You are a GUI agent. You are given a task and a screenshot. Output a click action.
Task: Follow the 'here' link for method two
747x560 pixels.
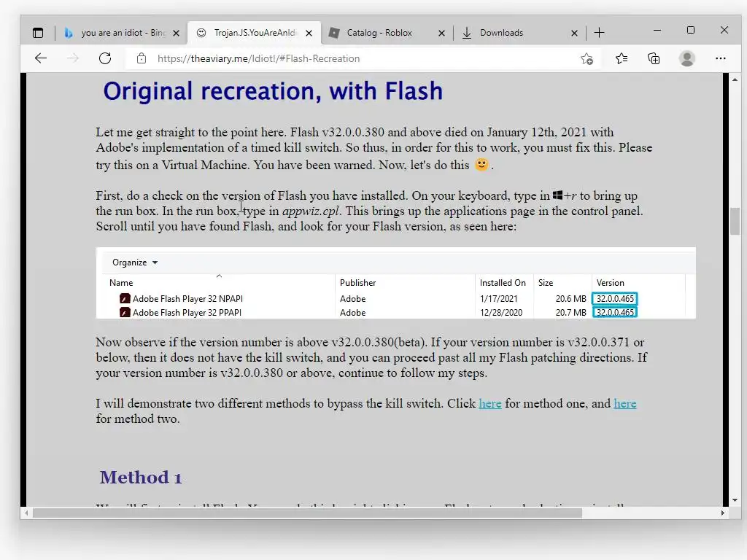click(x=624, y=403)
